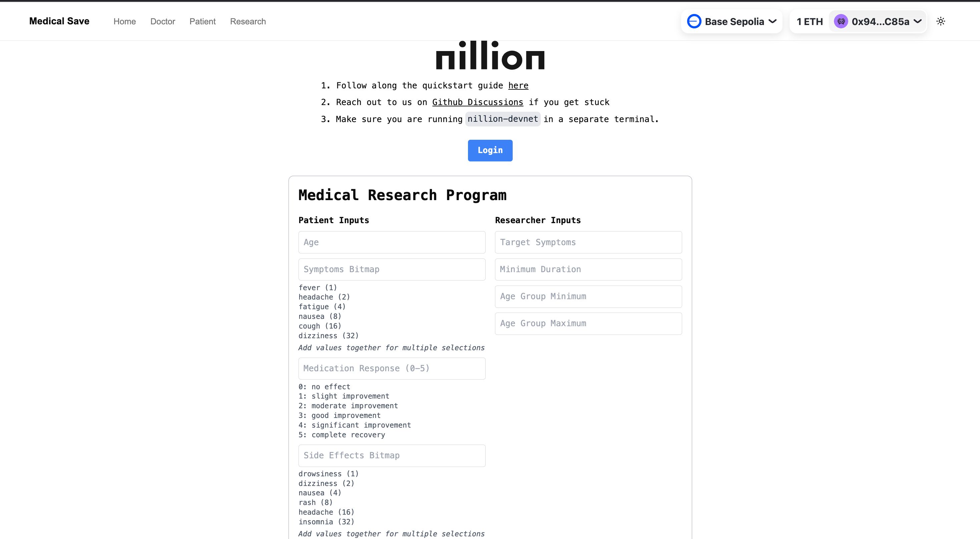Click the Target Symptoms input field
The image size is (980, 539).
coord(588,242)
